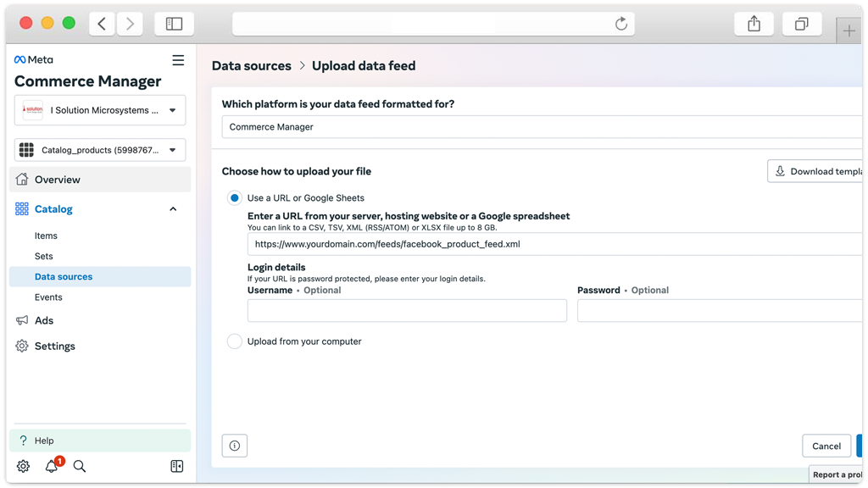Click the Download template button
Screen dimensions: 868x488
817,171
